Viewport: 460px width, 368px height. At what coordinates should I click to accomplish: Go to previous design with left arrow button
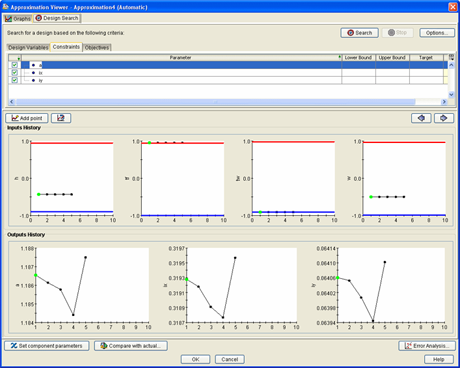[x=421, y=118]
